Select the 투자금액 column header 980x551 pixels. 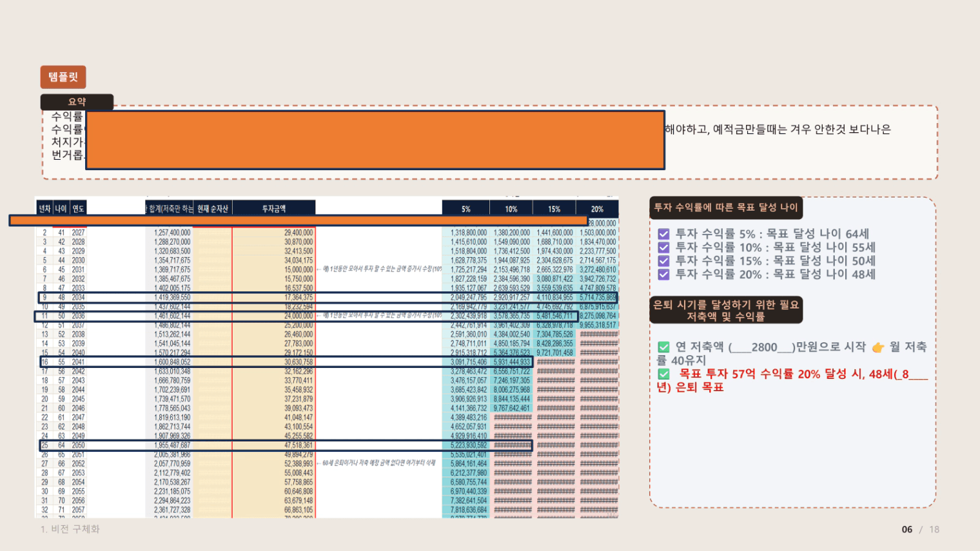[274, 209]
